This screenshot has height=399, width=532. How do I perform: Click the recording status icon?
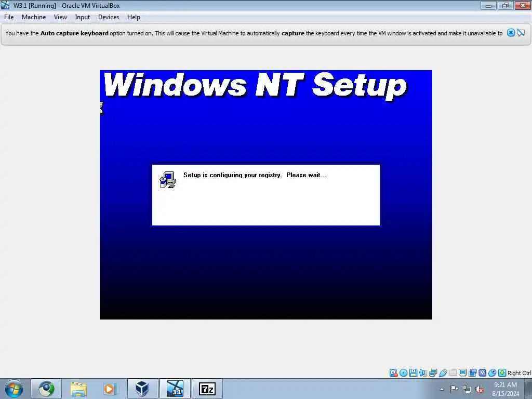472,373
